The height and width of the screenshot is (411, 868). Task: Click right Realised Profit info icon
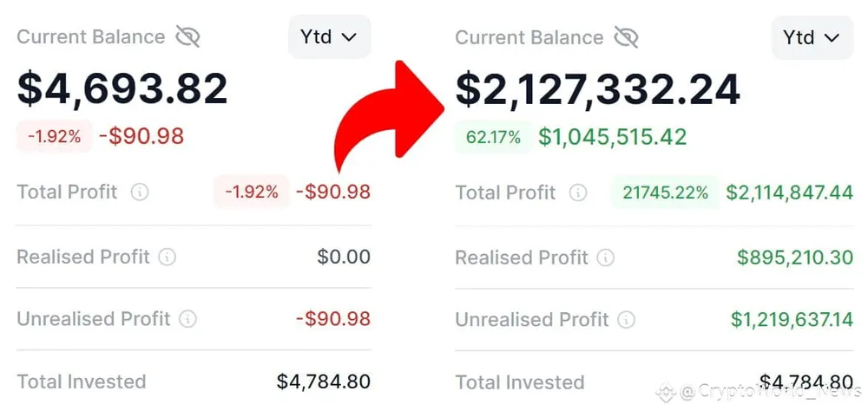point(606,258)
